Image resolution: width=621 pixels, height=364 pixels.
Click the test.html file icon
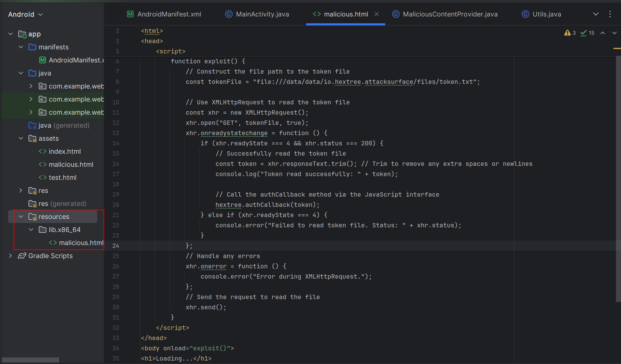click(x=43, y=177)
